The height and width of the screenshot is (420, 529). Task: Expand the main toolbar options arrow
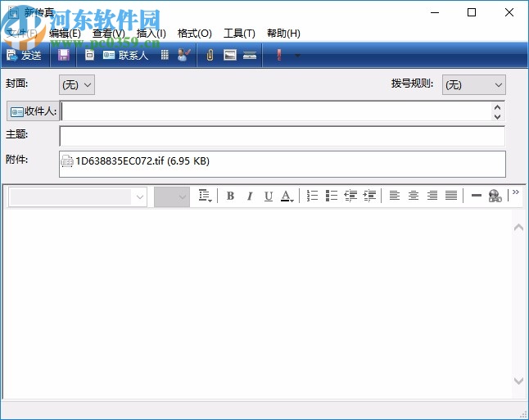(x=297, y=56)
